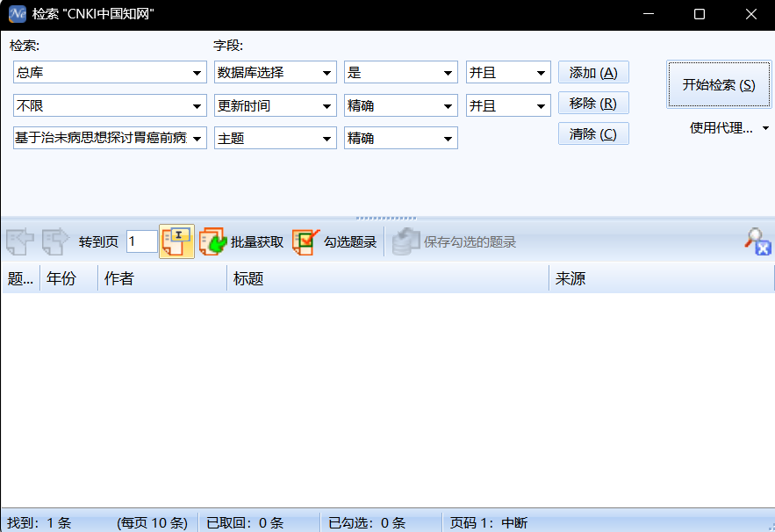Minimize the CNKI search window
This screenshot has height=532, width=775.
pyautogui.click(x=649, y=14)
